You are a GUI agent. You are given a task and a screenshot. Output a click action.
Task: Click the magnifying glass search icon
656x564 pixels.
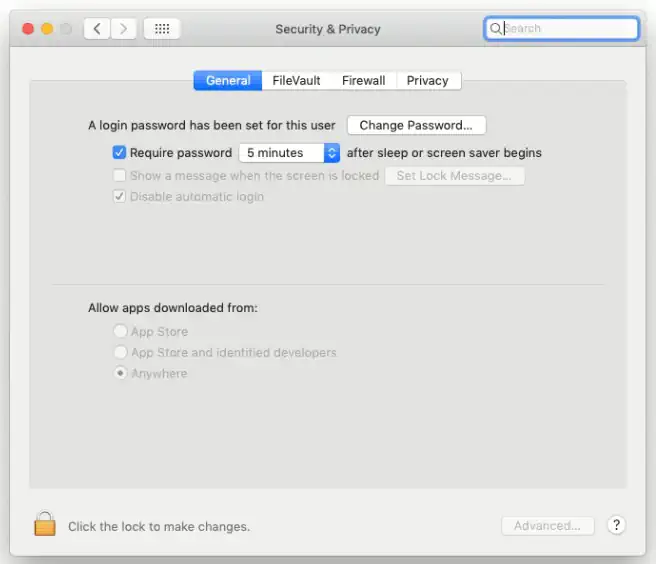click(496, 29)
